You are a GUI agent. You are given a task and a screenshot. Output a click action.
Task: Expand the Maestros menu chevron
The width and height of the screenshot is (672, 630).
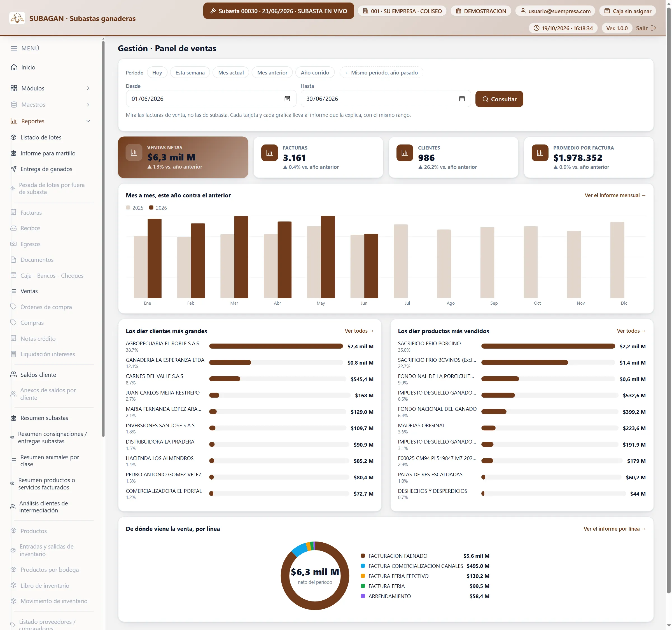[x=88, y=104]
